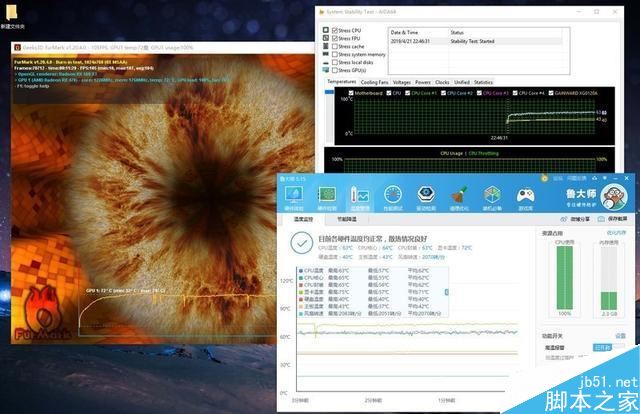Switch to the Statistics tab

click(x=484, y=82)
